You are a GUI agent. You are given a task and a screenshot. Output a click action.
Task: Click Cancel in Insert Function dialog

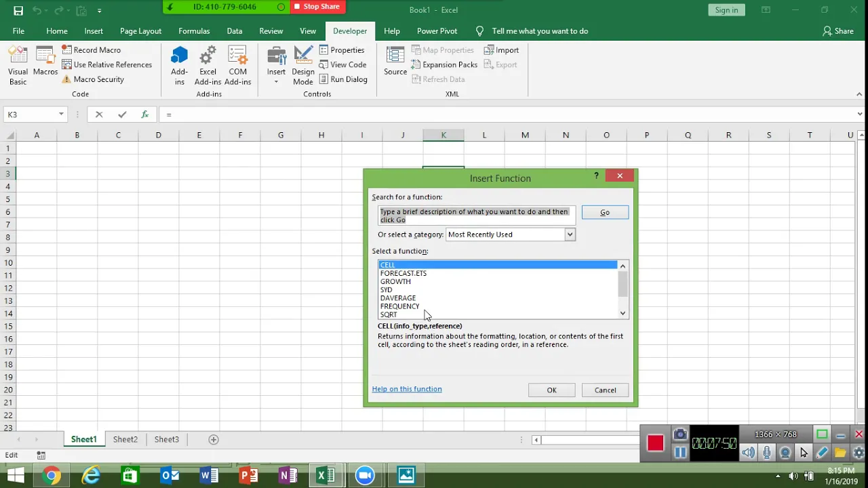tap(605, 390)
